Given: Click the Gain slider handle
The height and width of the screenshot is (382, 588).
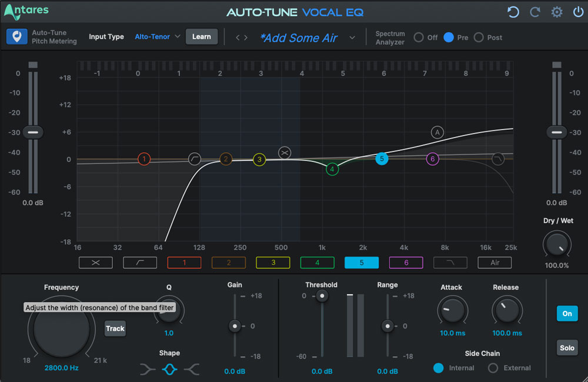Looking at the screenshot, I should [235, 326].
